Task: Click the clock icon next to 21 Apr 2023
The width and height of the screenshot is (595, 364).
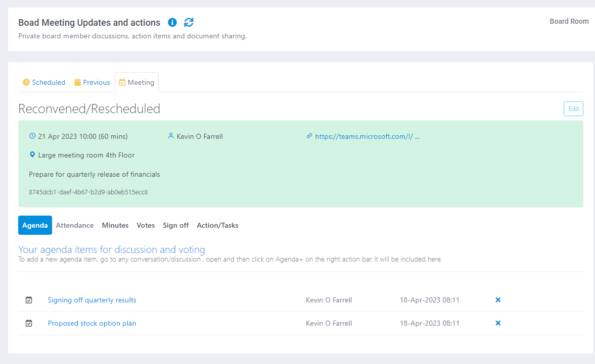Action: (32, 136)
